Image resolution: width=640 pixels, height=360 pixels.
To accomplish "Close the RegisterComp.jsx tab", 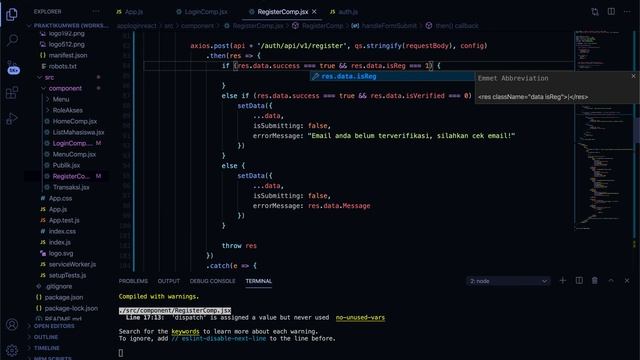I will [x=314, y=12].
